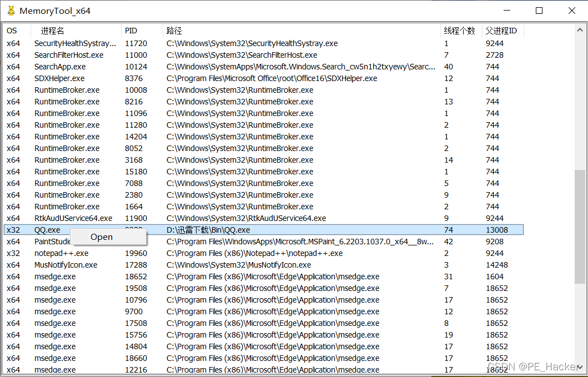Select the PaintStudio MSPaint path row
The width and height of the screenshot is (588, 377).
click(x=264, y=241)
